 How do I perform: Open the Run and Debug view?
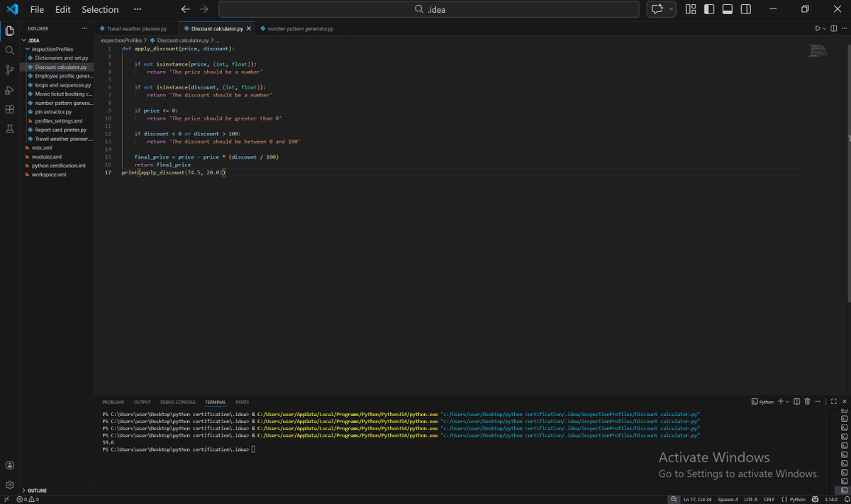coord(10,90)
